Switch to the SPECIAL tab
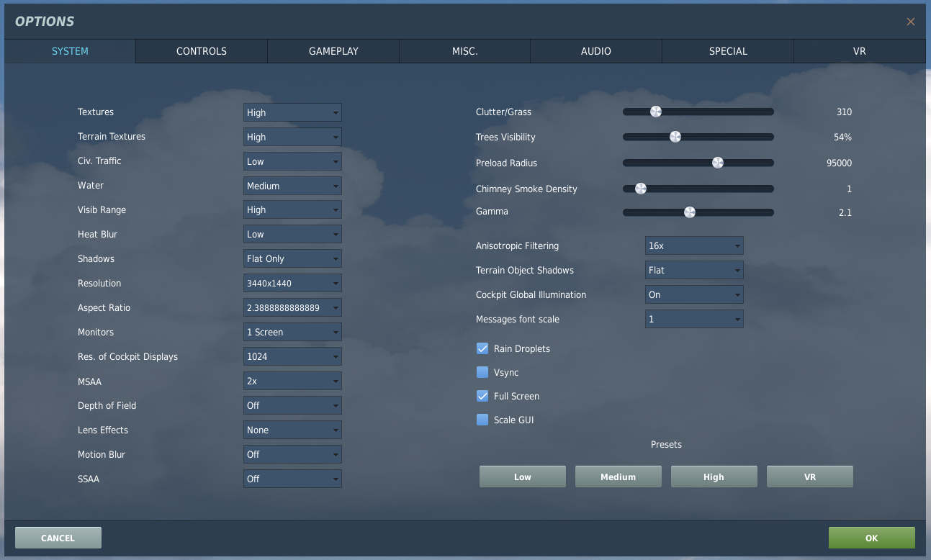Screen dimensions: 931x560 coord(728,51)
